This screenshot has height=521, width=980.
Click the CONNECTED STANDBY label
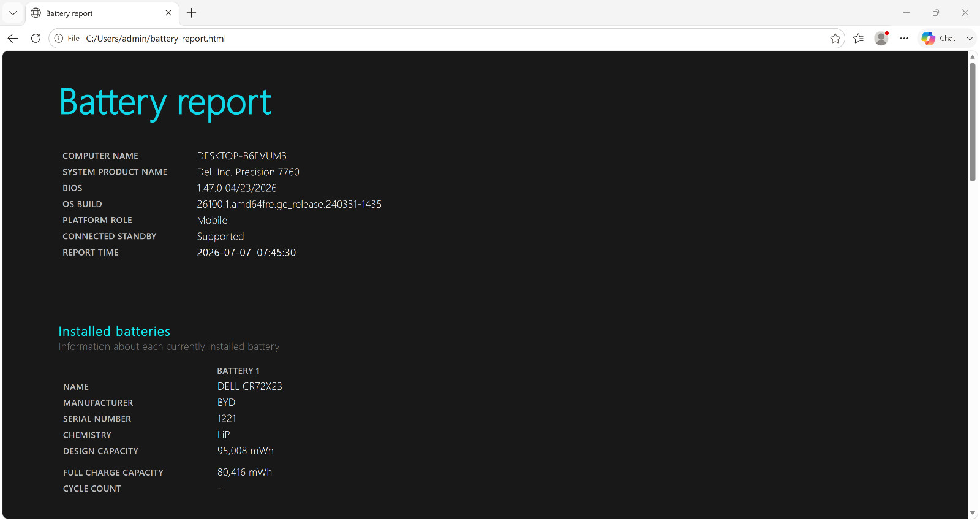point(109,236)
